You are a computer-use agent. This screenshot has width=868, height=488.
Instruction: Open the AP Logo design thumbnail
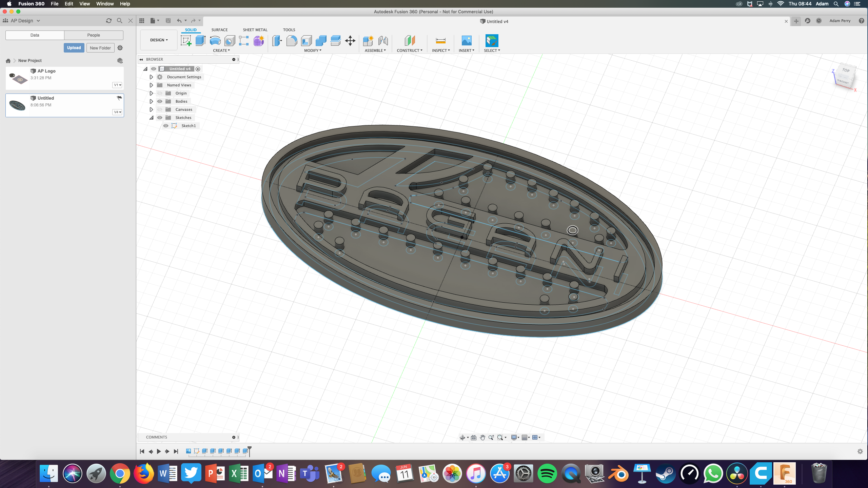pos(19,78)
